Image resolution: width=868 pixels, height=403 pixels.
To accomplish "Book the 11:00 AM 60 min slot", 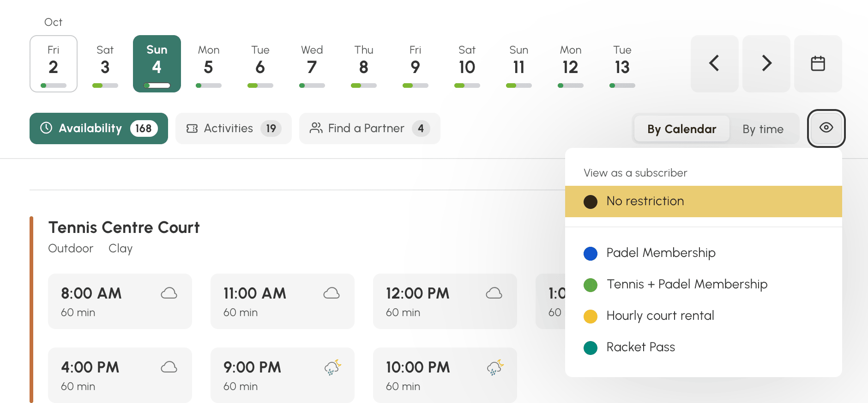I will [283, 301].
